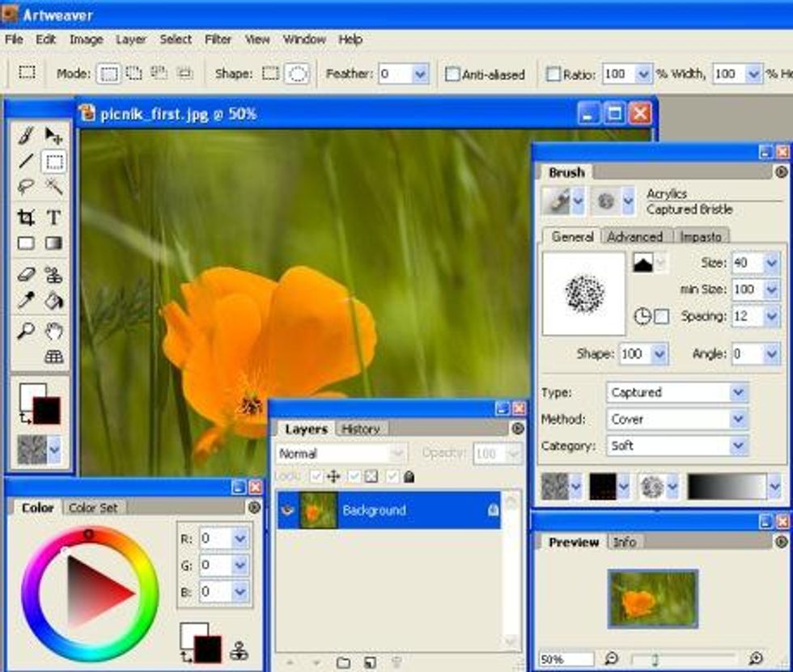Select the Hand pan tool
This screenshot has height=672, width=793.
pos(53,331)
